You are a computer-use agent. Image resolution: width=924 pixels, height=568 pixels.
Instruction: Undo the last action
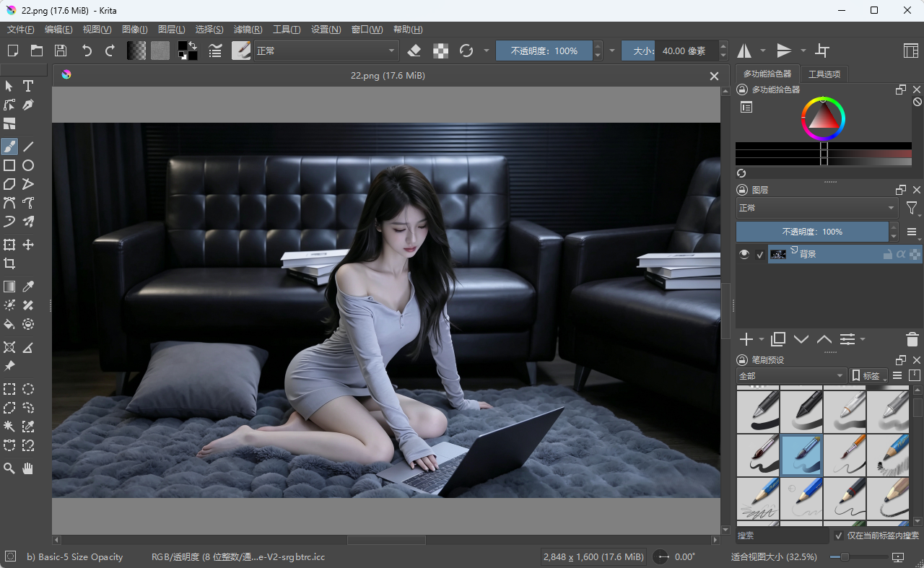click(x=87, y=51)
